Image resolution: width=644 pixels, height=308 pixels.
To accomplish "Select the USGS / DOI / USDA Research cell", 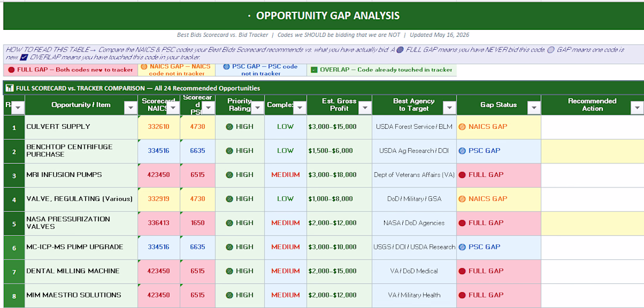I will click(415, 247).
